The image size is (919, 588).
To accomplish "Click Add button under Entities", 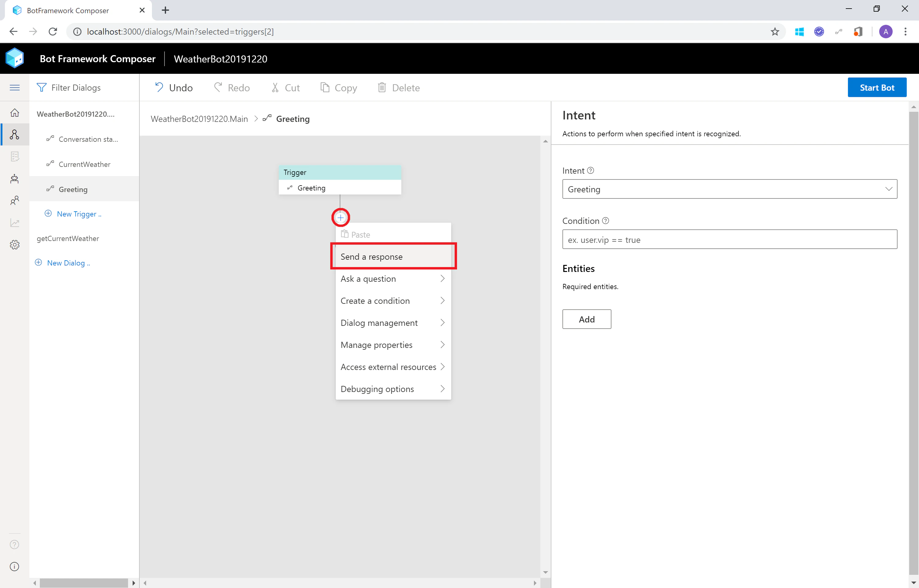I will [x=586, y=319].
